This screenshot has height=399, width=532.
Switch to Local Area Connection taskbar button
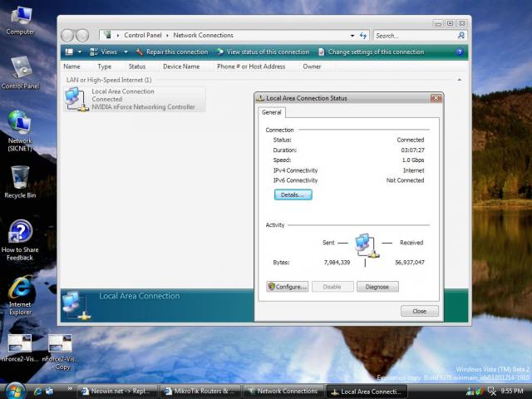tap(366, 392)
